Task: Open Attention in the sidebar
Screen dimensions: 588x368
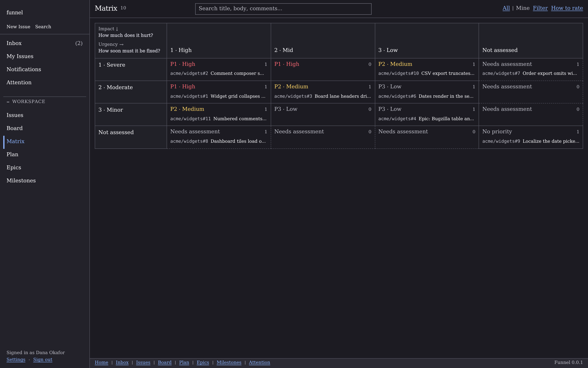Action: pyautogui.click(x=45, y=83)
